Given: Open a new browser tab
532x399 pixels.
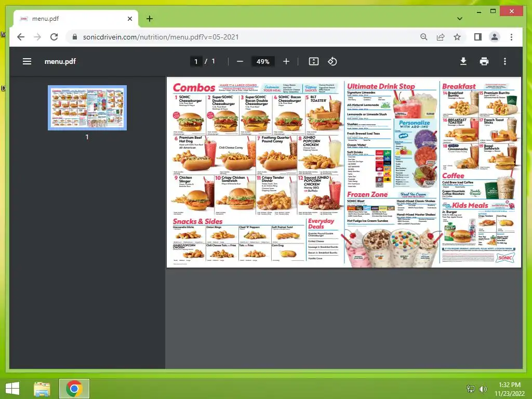Looking at the screenshot, I should pyautogui.click(x=150, y=19).
